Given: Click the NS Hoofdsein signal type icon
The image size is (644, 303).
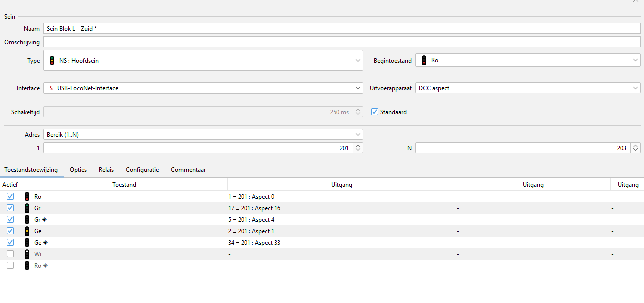Looking at the screenshot, I should [x=52, y=61].
